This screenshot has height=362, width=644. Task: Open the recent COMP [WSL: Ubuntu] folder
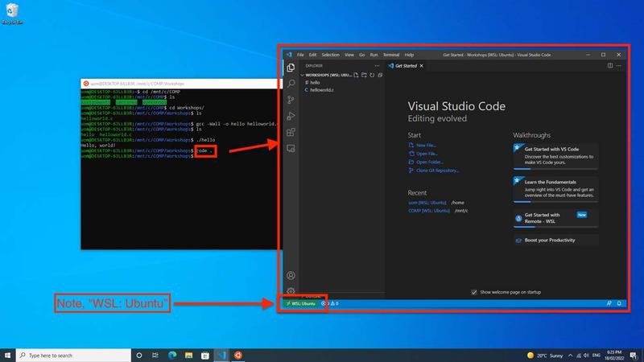429,211
